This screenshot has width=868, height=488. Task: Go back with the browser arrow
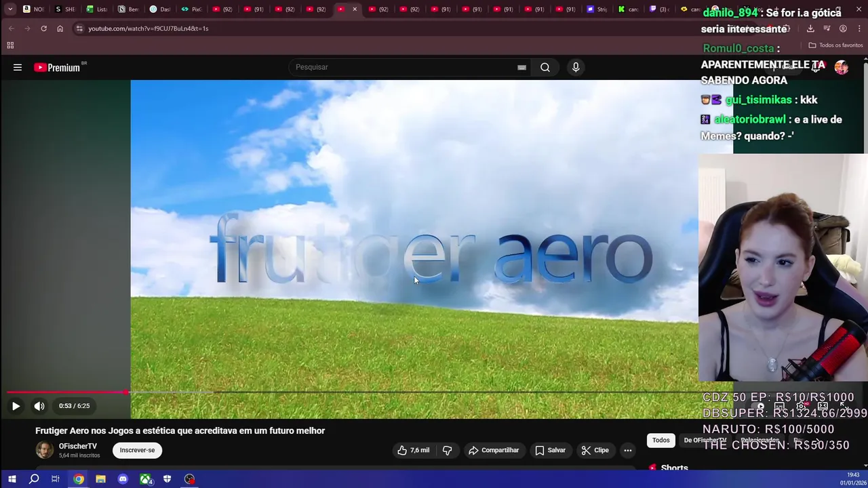click(11, 28)
